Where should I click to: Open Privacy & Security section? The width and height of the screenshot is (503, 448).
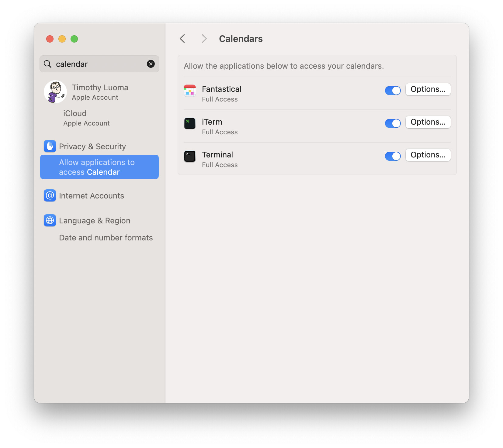[99, 146]
